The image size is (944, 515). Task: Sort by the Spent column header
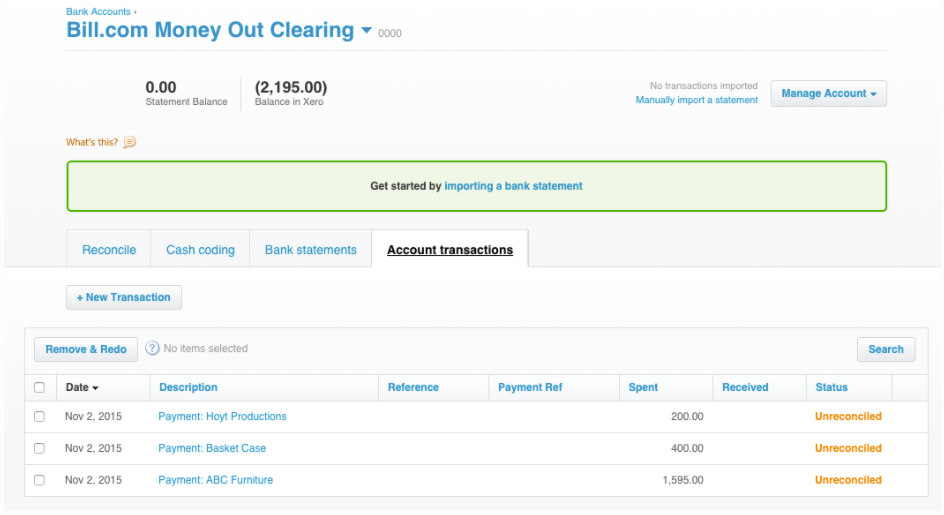(643, 387)
